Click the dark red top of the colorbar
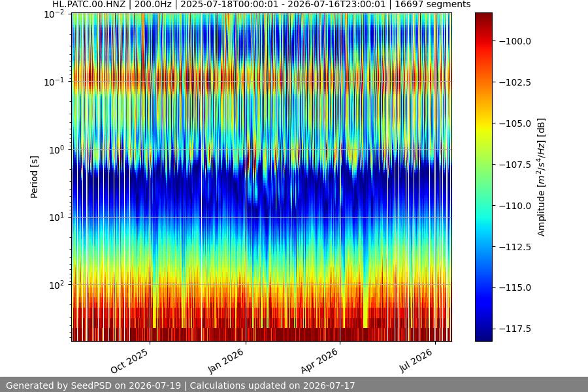 pos(483,17)
